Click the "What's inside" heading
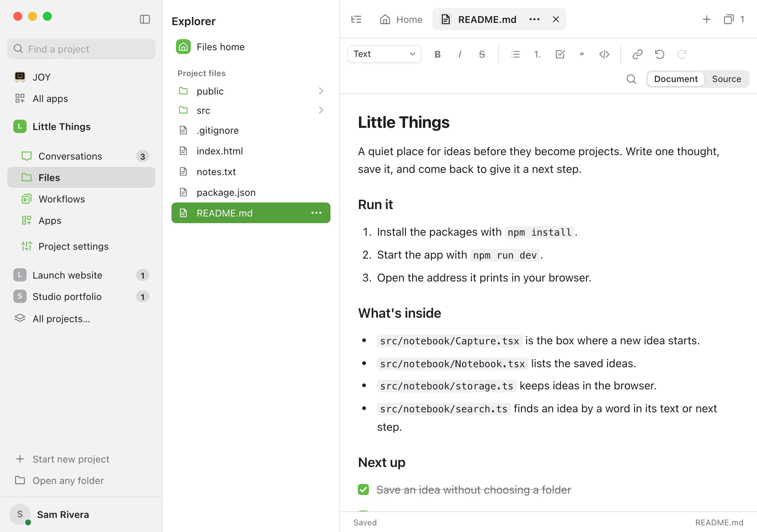The height and width of the screenshot is (532, 757). [x=400, y=313]
